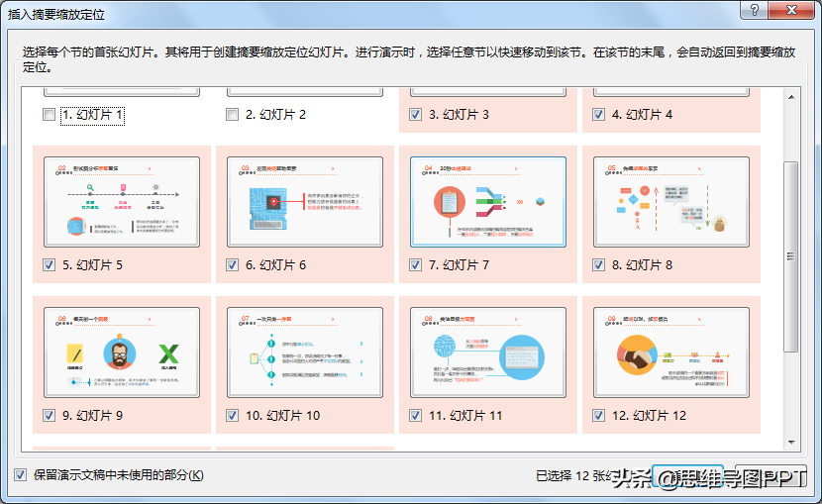The height and width of the screenshot is (504, 822).
Task: Click the 1. 幻灯片 1 label
Action: point(93,115)
